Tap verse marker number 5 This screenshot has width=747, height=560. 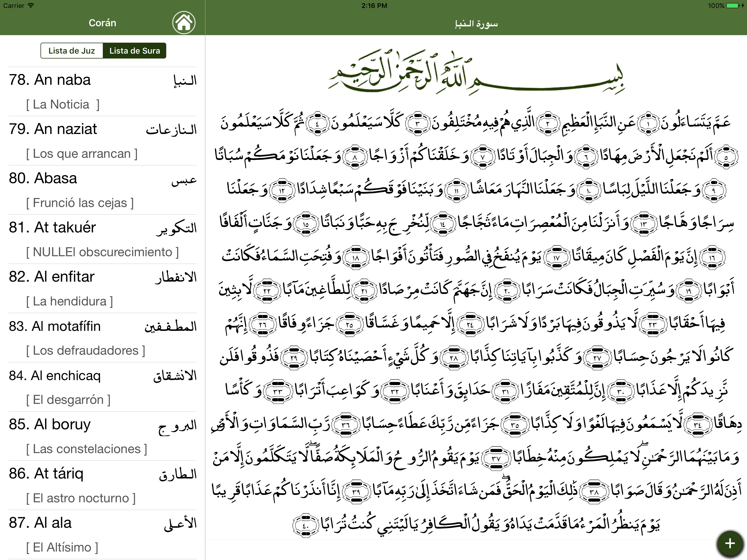726,157
